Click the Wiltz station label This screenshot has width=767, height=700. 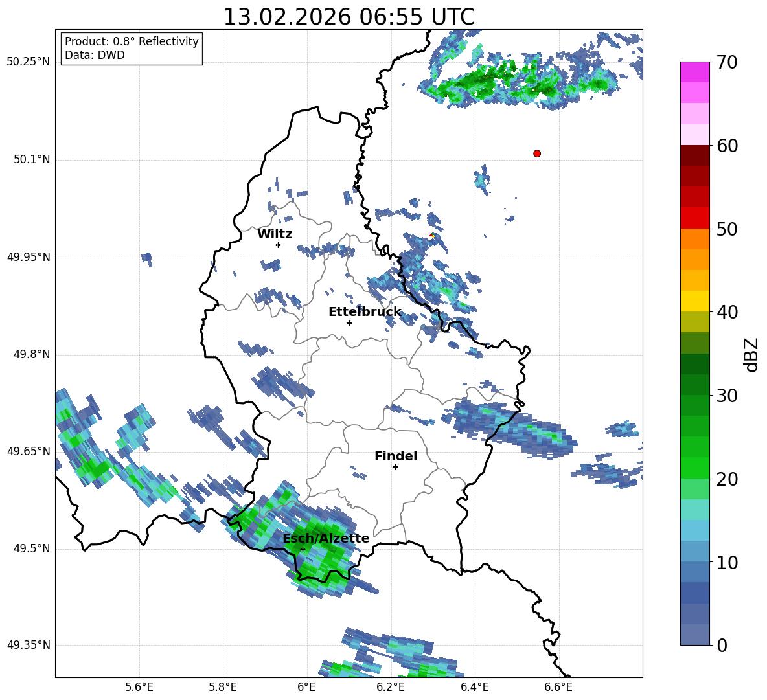[275, 234]
